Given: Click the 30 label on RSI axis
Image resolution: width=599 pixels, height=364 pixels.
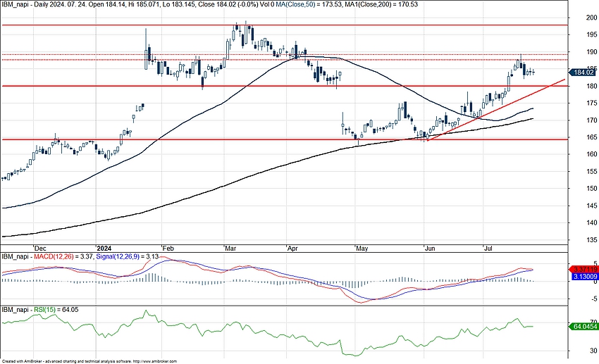Looking at the screenshot, I should [593, 351].
